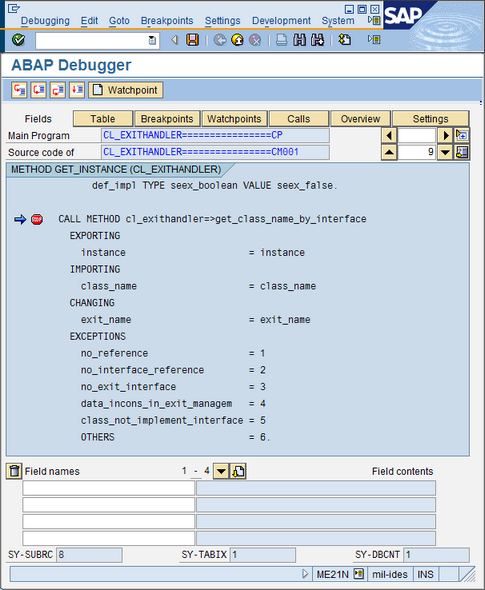Click the mil-ides status bar entry
The height and width of the screenshot is (590, 485).
[x=390, y=574]
